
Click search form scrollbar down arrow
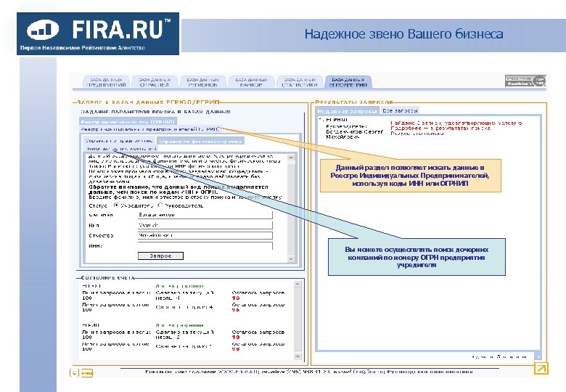click(x=291, y=259)
